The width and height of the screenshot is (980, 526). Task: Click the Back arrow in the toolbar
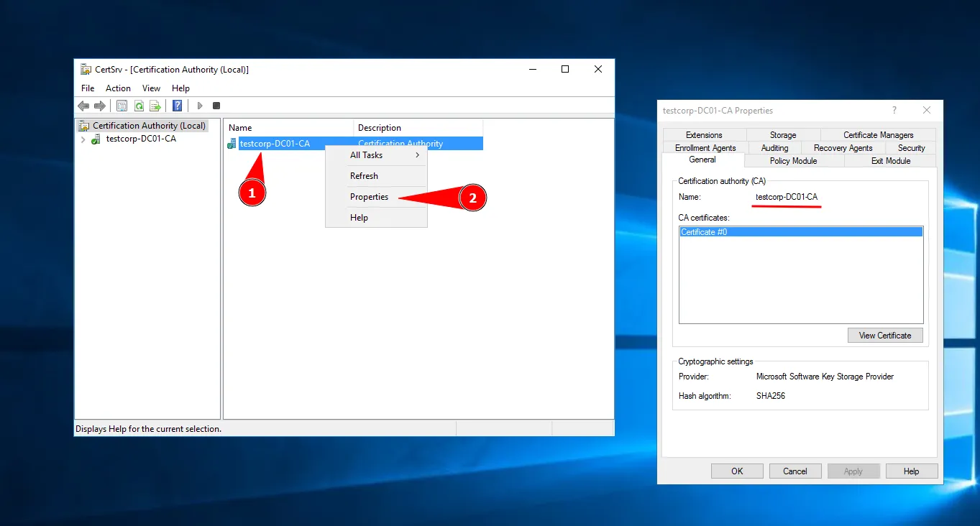click(83, 106)
